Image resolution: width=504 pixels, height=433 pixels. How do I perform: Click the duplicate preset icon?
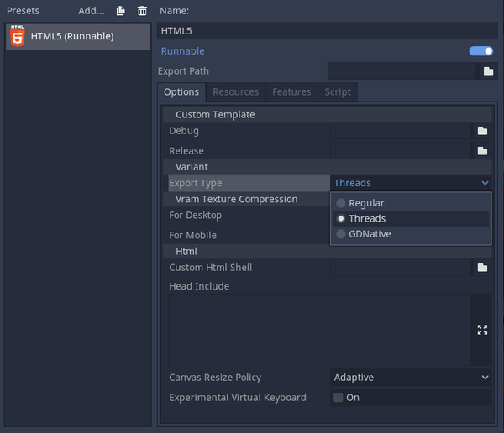pyautogui.click(x=121, y=11)
